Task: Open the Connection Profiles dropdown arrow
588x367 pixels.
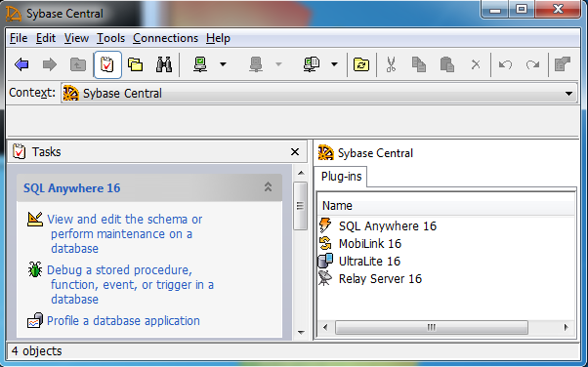Action: click(x=334, y=64)
